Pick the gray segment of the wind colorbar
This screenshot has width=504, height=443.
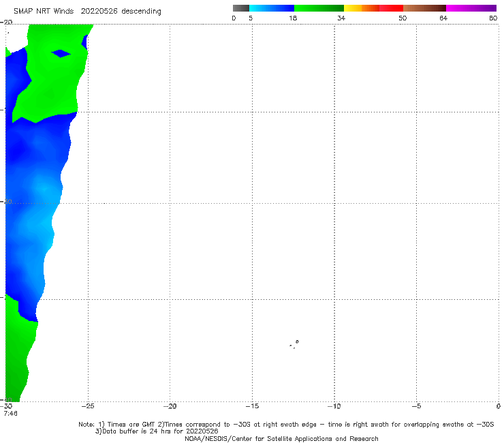(x=240, y=8)
